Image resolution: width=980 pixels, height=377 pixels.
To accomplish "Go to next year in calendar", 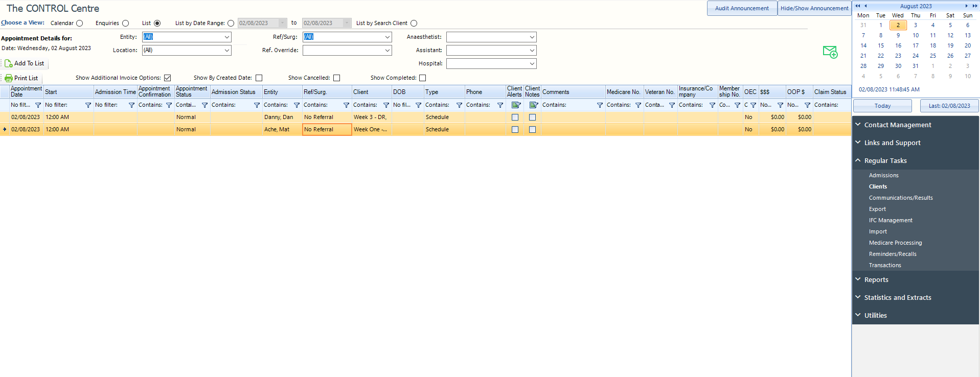I will 974,6.
